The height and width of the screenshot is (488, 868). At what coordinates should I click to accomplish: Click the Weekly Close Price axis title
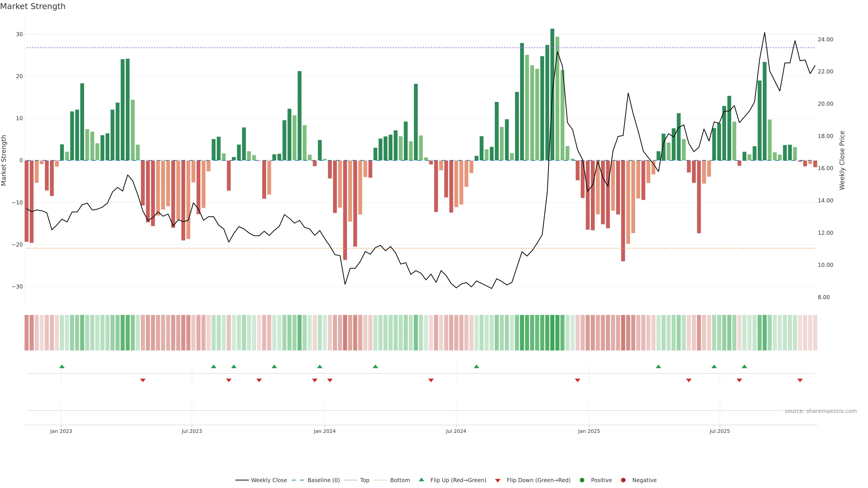(x=842, y=160)
